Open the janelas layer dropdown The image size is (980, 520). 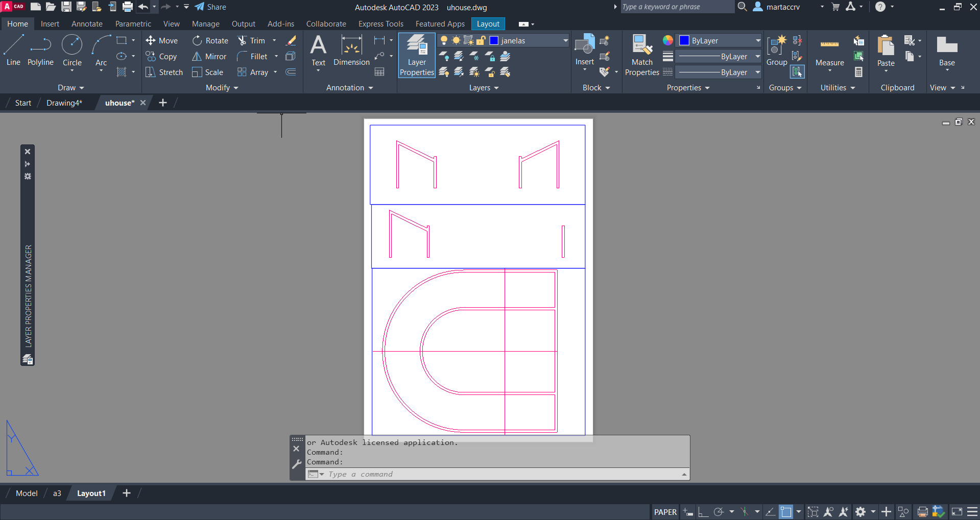tap(565, 41)
